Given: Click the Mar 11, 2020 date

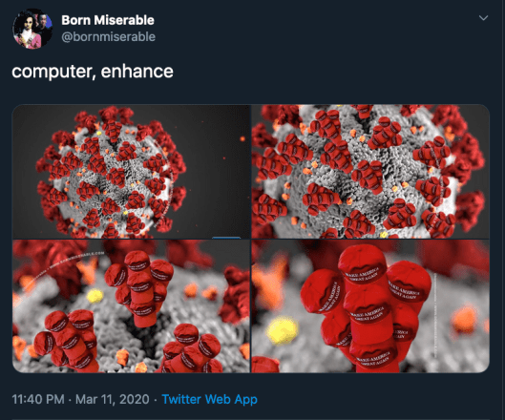Looking at the screenshot, I should click(x=113, y=399).
